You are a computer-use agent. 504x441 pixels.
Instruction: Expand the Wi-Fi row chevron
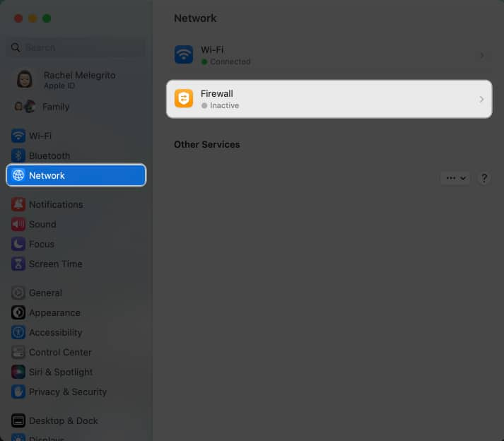click(x=481, y=55)
